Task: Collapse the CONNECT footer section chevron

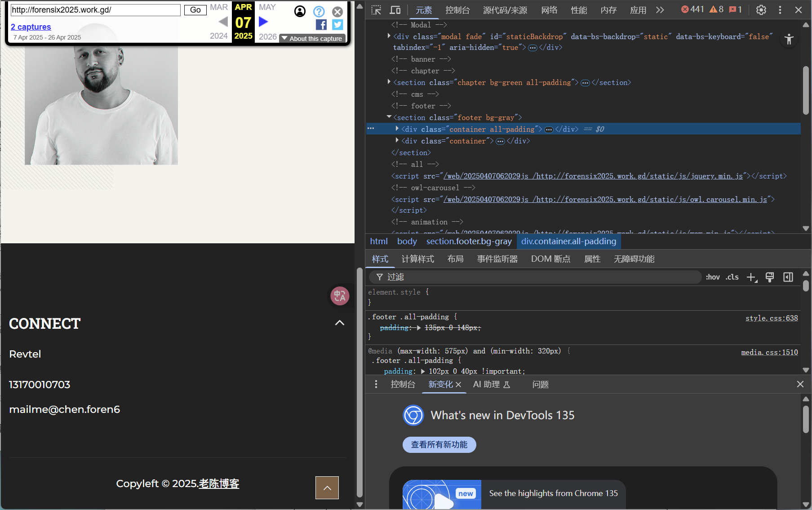Action: (340, 323)
